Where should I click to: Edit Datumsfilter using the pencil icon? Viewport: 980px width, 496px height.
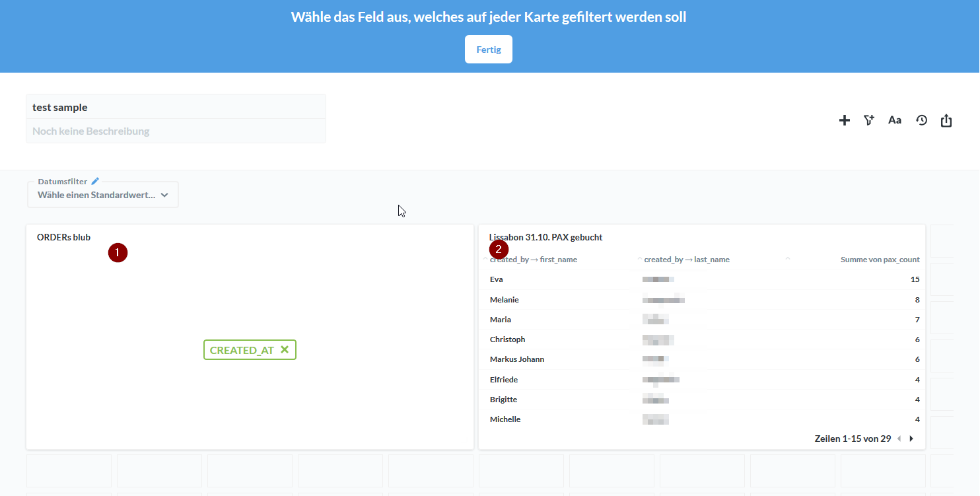pos(94,180)
